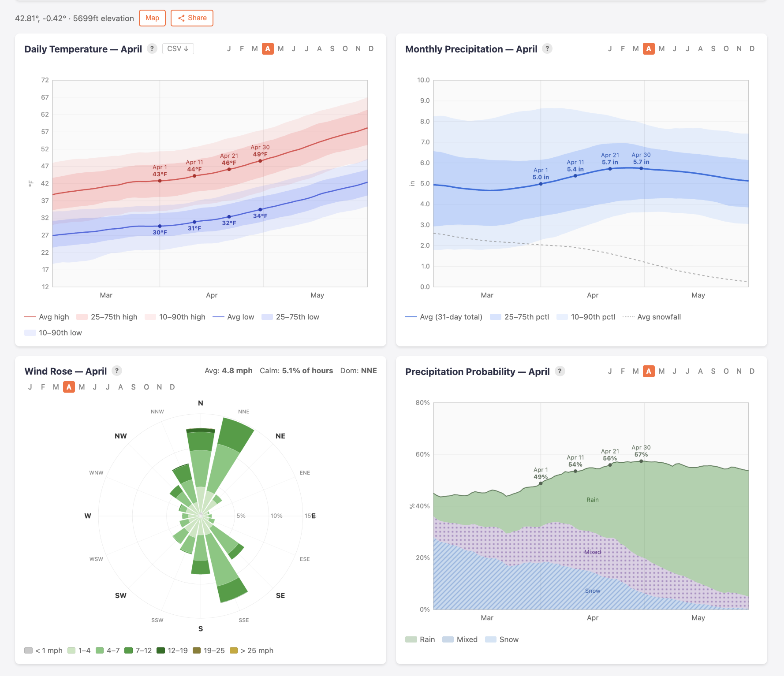The image size is (784, 676).
Task: Switch Precipitation Probability to August
Action: (700, 372)
